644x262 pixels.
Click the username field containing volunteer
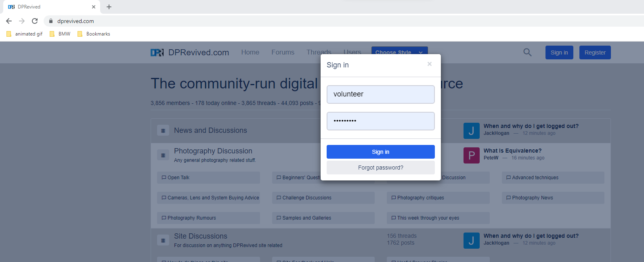pos(381,94)
